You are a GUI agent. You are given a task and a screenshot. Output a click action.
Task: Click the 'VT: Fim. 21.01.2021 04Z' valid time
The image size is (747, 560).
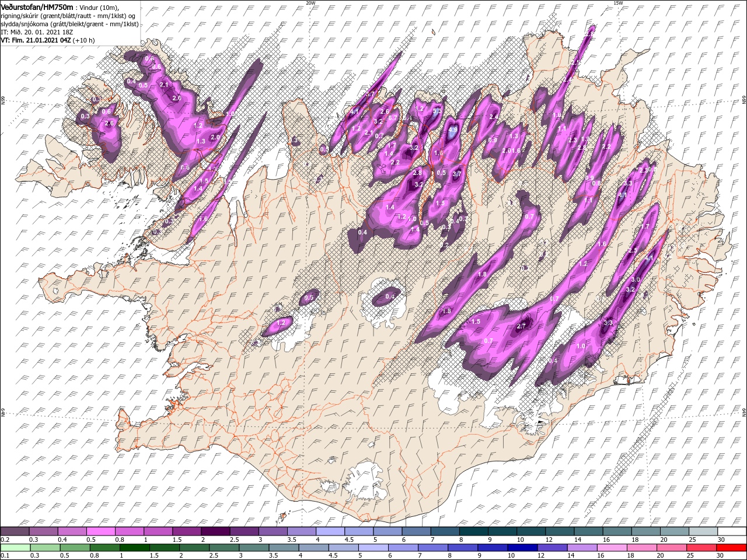[36, 40]
